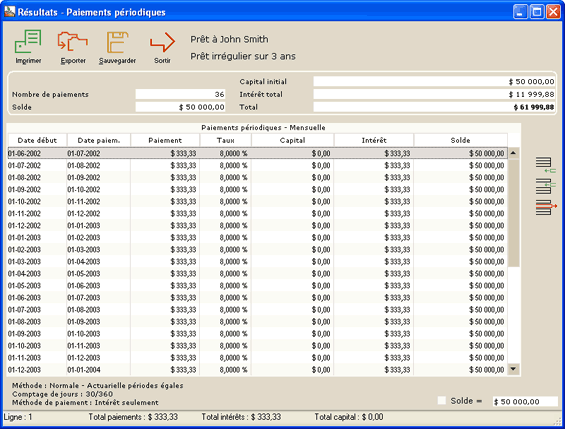
Task: Click the scrollbar up arrow of payments table
Action: pos(513,153)
